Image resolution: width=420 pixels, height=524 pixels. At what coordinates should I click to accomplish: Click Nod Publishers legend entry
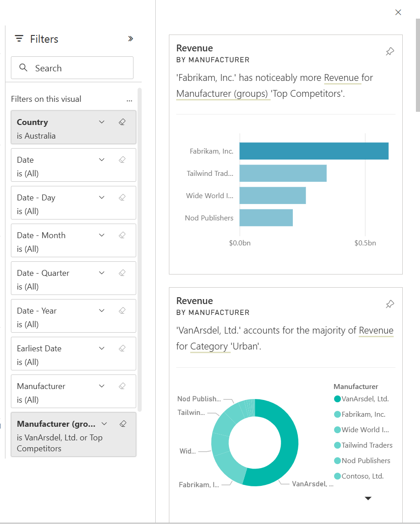362,460
